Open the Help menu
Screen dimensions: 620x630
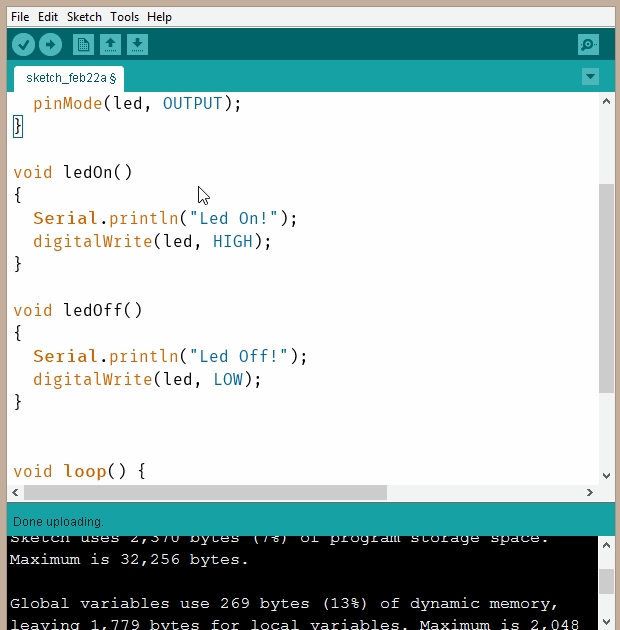coord(159,17)
